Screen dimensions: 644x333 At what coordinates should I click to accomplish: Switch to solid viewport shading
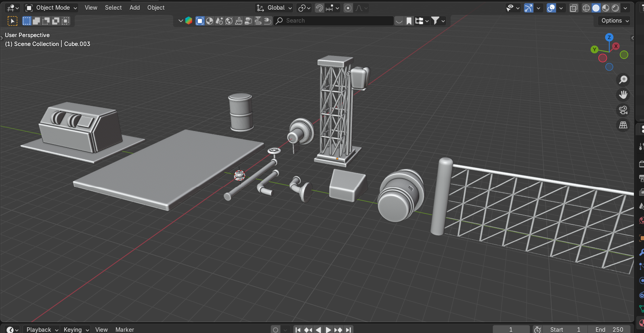point(596,8)
